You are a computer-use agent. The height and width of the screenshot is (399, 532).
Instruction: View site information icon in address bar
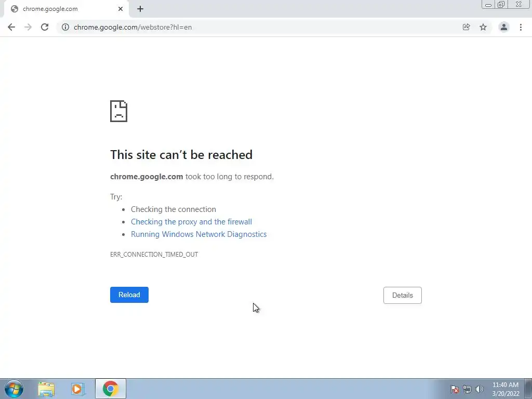pos(65,27)
